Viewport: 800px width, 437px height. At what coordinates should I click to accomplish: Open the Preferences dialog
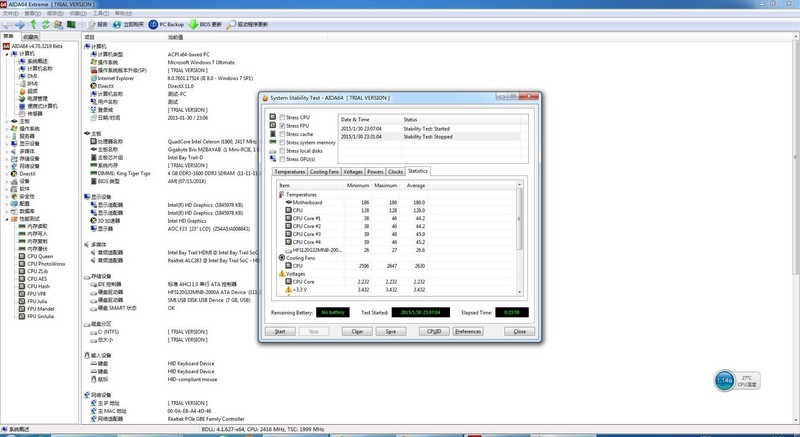click(x=468, y=331)
